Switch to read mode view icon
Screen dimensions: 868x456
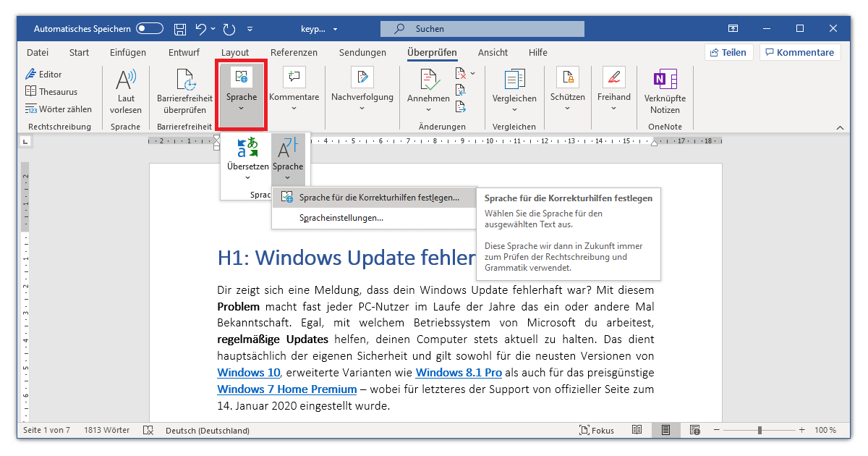[637, 430]
